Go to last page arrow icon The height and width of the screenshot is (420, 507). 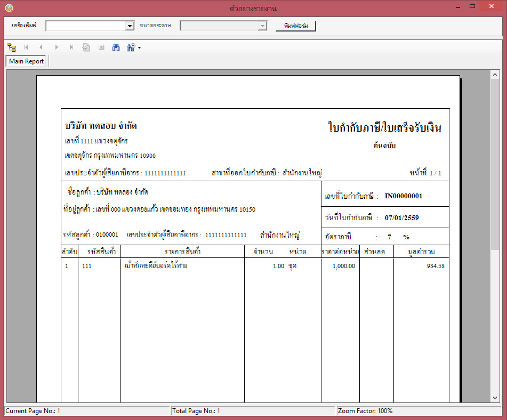71,47
